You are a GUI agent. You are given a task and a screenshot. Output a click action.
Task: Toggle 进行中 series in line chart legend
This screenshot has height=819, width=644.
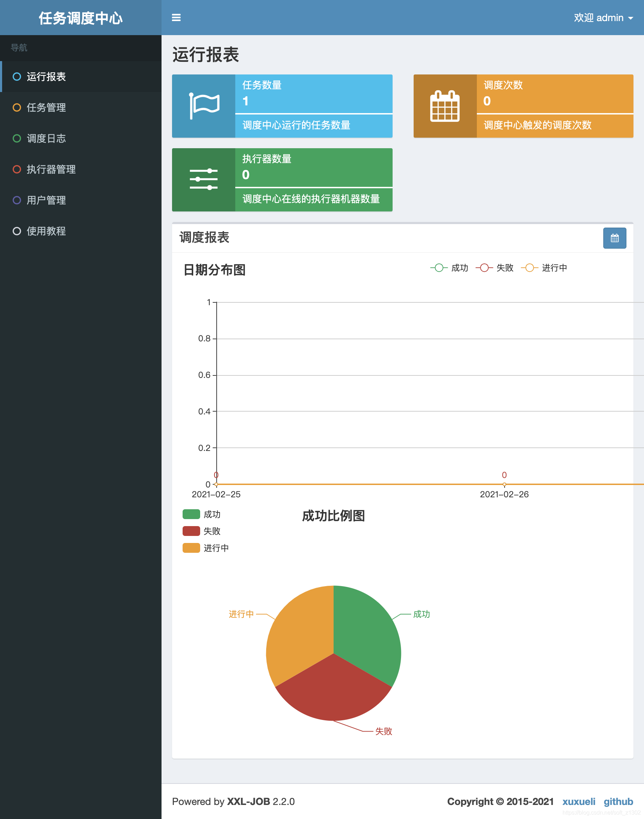tap(544, 268)
